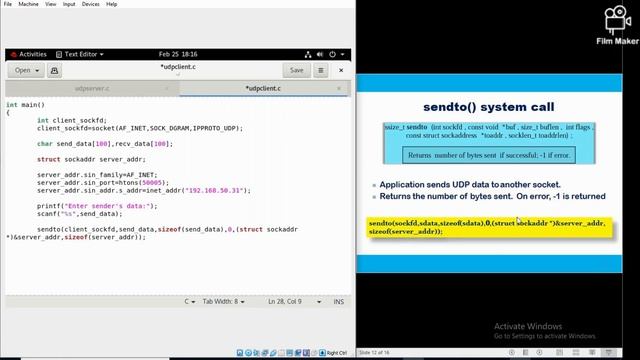
Task: Click the Ln 28, Col 9 position indicator
Action: point(285,302)
